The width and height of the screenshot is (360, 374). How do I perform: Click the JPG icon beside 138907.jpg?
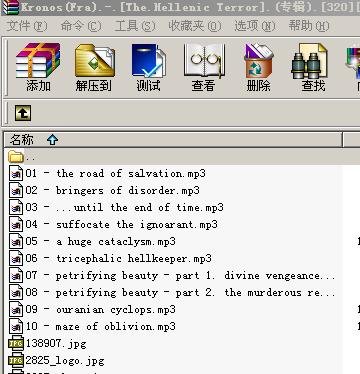16,343
